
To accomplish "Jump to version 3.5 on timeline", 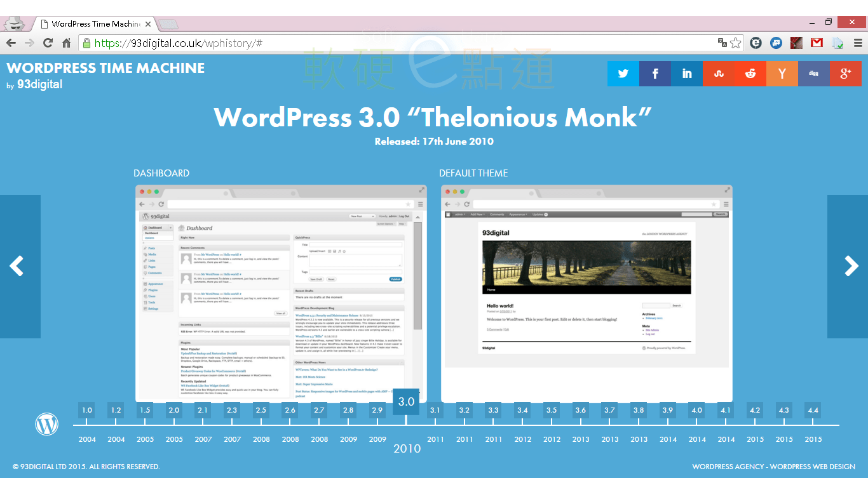I will tap(552, 410).
